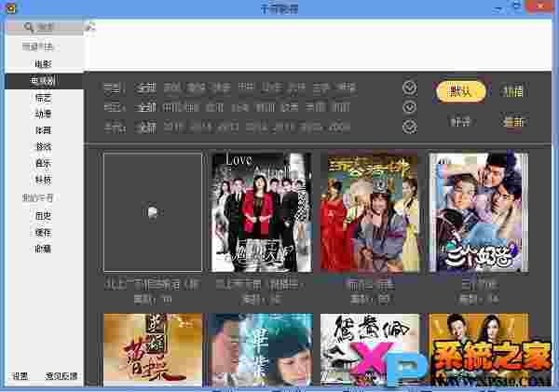Sort by the option below 默认
This screenshot has width=559, height=392.
click(460, 122)
